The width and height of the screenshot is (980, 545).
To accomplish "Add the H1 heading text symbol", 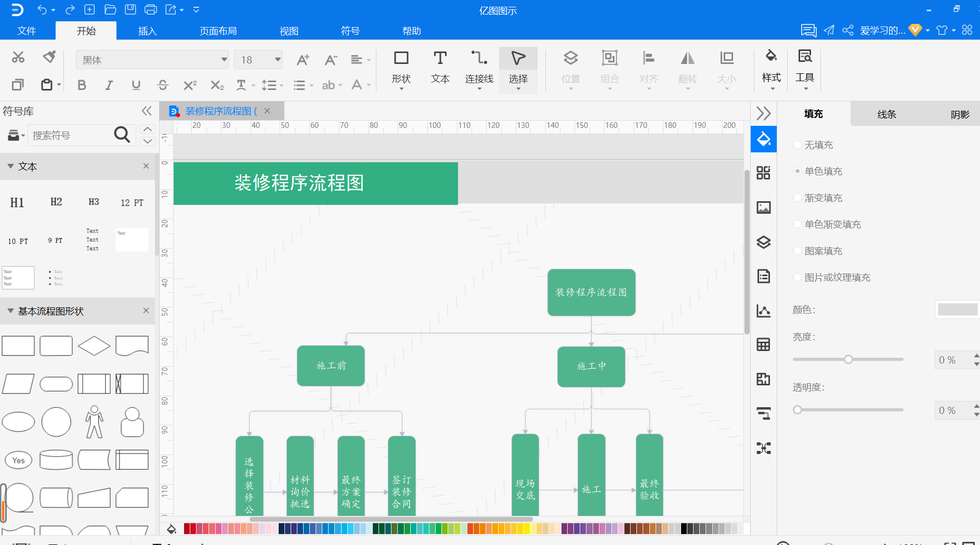I will [x=17, y=202].
